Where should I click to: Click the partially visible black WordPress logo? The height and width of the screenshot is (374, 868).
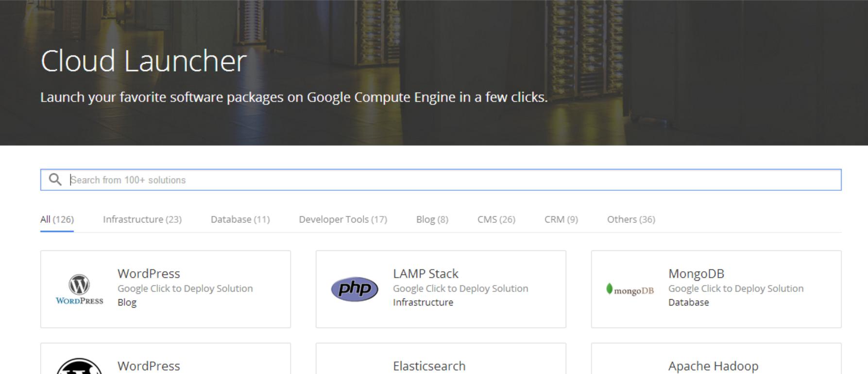(x=79, y=366)
